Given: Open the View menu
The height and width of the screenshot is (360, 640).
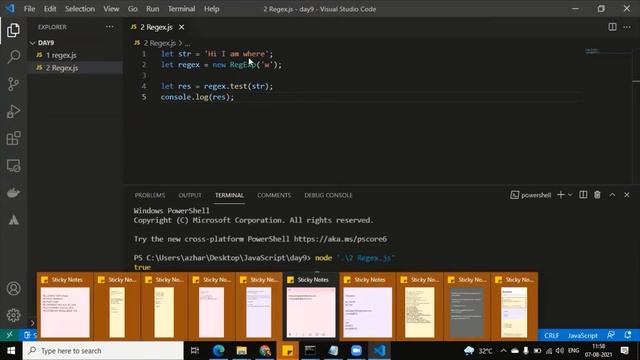Looking at the screenshot, I should (111, 9).
